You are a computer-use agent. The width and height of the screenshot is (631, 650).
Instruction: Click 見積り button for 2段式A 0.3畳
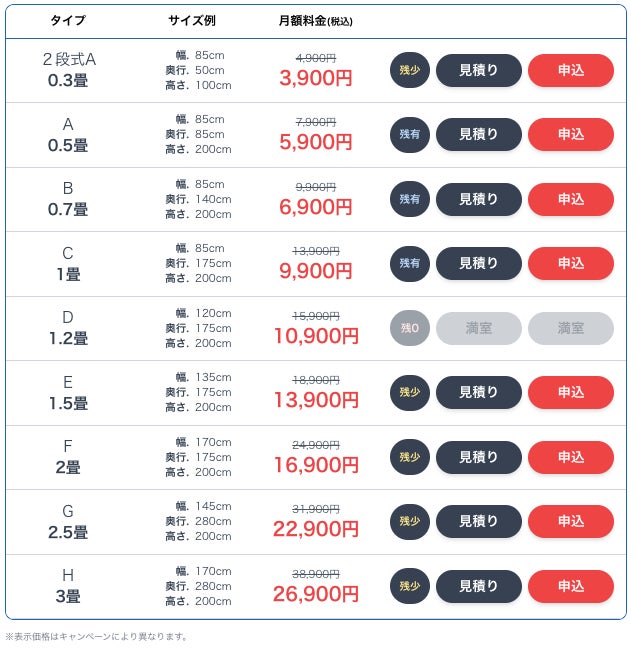(478, 70)
